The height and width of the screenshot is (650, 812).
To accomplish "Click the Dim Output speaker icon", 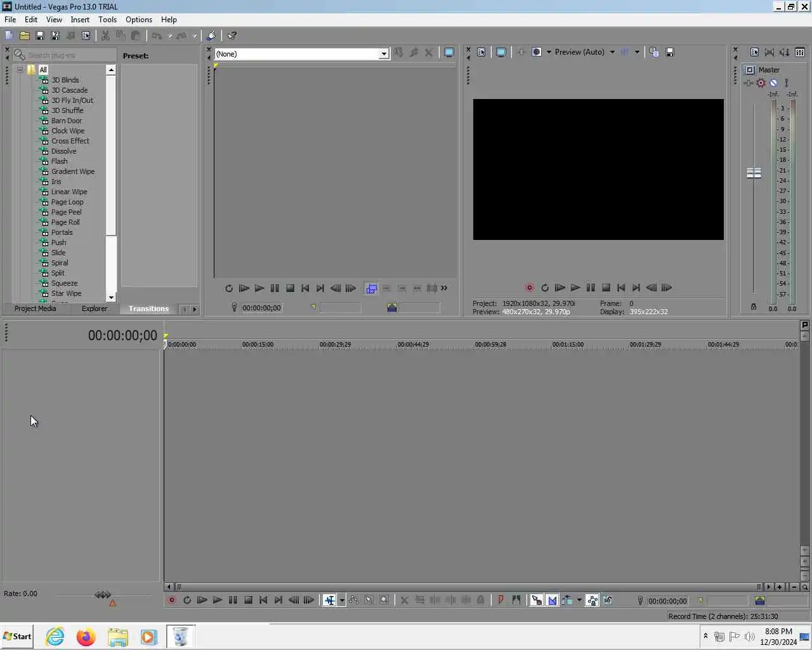I will (x=785, y=52).
